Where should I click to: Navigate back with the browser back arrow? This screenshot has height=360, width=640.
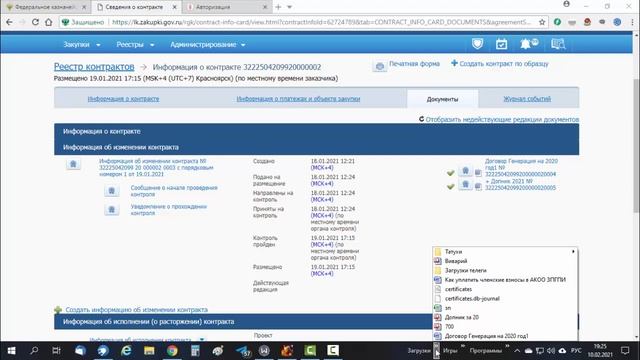point(9,22)
